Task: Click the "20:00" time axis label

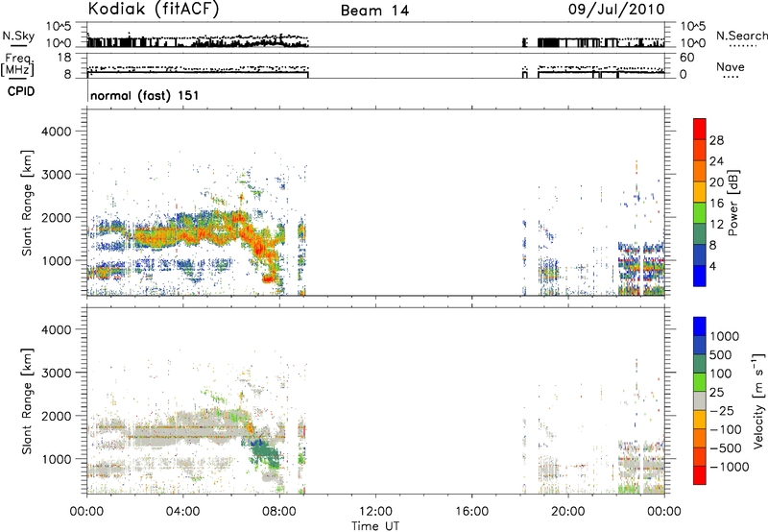Action: tap(567, 512)
